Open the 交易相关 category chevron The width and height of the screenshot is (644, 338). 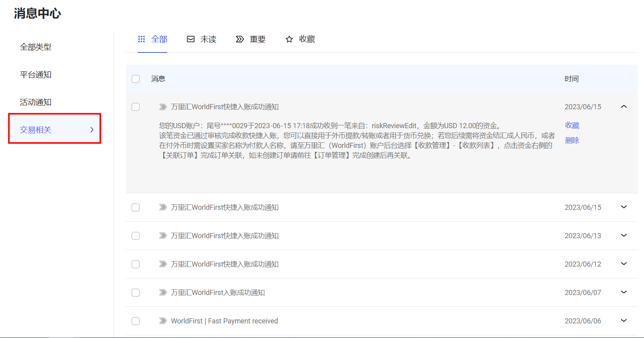click(x=92, y=130)
